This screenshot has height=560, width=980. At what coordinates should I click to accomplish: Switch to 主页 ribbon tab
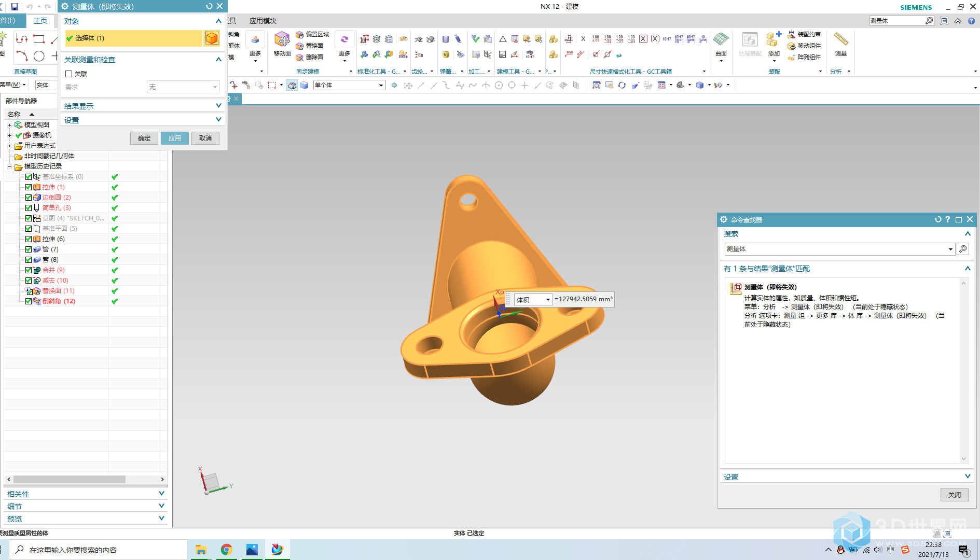pyautogui.click(x=40, y=21)
